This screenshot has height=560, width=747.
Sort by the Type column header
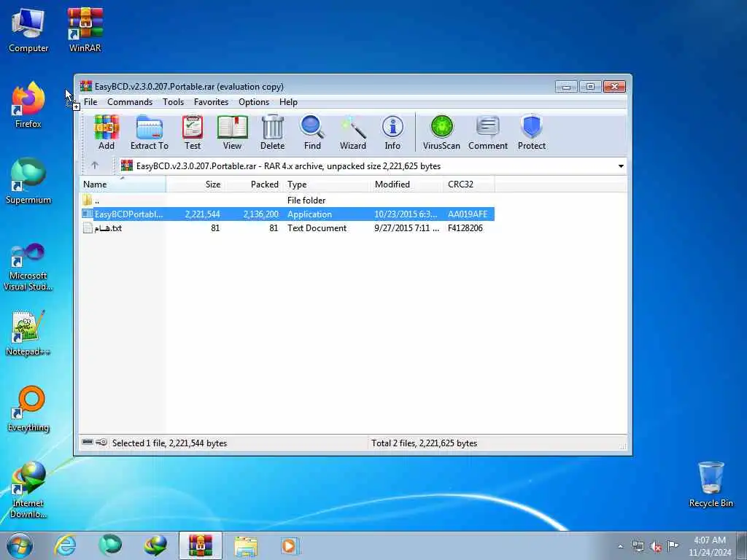(327, 184)
